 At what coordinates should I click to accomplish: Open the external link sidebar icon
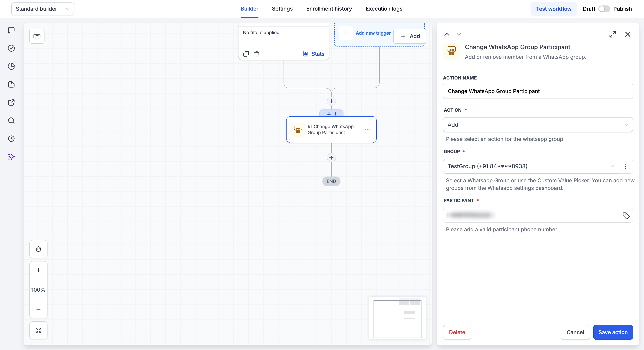coord(11,102)
